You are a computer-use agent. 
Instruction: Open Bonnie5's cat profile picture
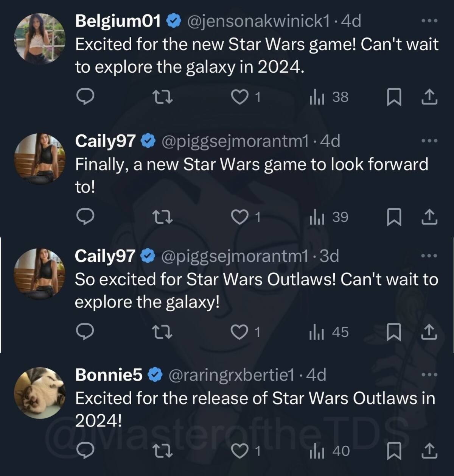tap(40, 393)
